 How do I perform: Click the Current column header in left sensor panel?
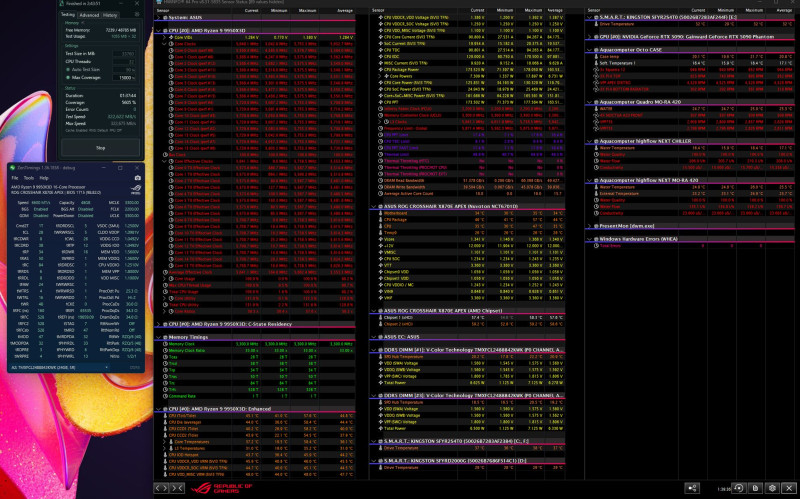(x=251, y=10)
